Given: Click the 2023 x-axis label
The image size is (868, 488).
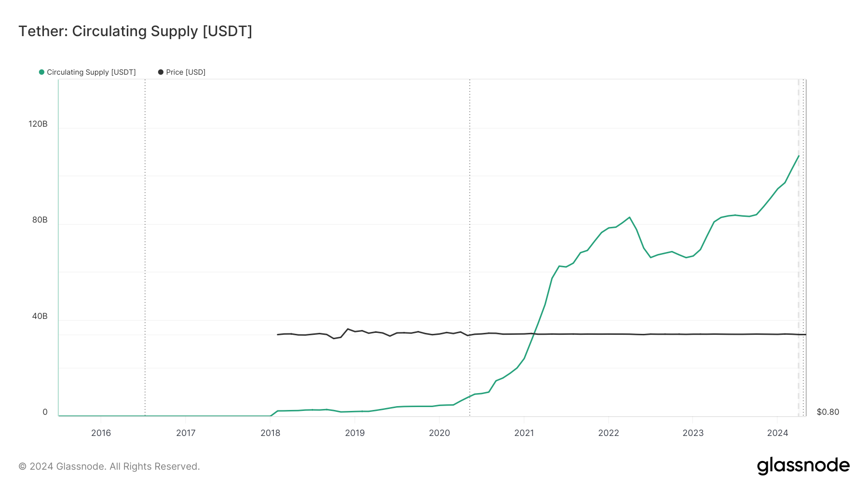Looking at the screenshot, I should [x=693, y=433].
